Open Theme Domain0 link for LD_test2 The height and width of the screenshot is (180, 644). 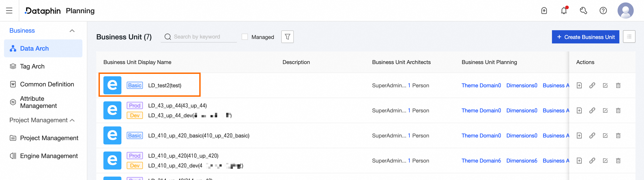point(481,86)
